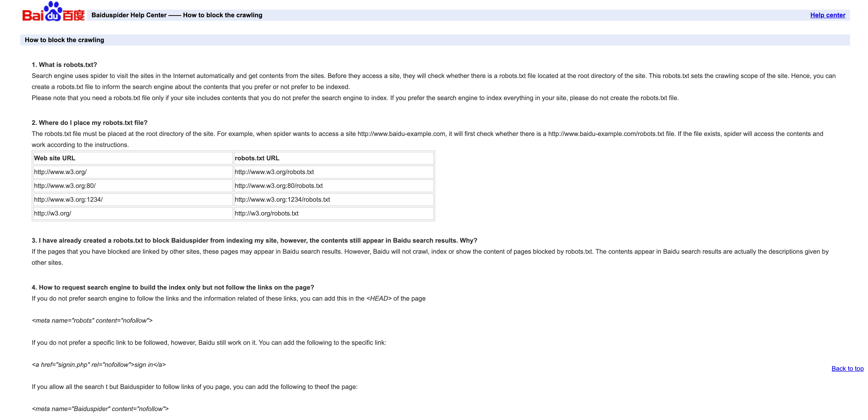Click the 'Where do I place my robots.txt file?' heading
The height and width of the screenshot is (420, 868).
(x=90, y=123)
